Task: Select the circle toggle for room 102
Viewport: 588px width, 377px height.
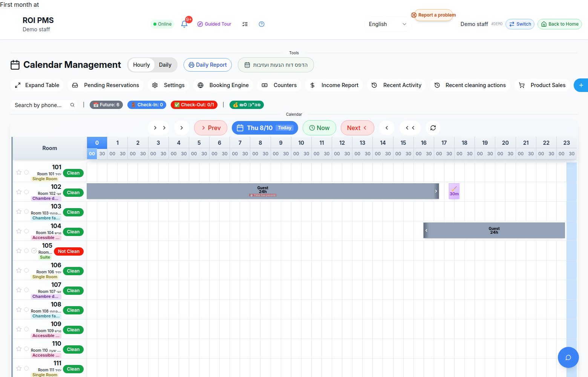Action: (x=26, y=192)
